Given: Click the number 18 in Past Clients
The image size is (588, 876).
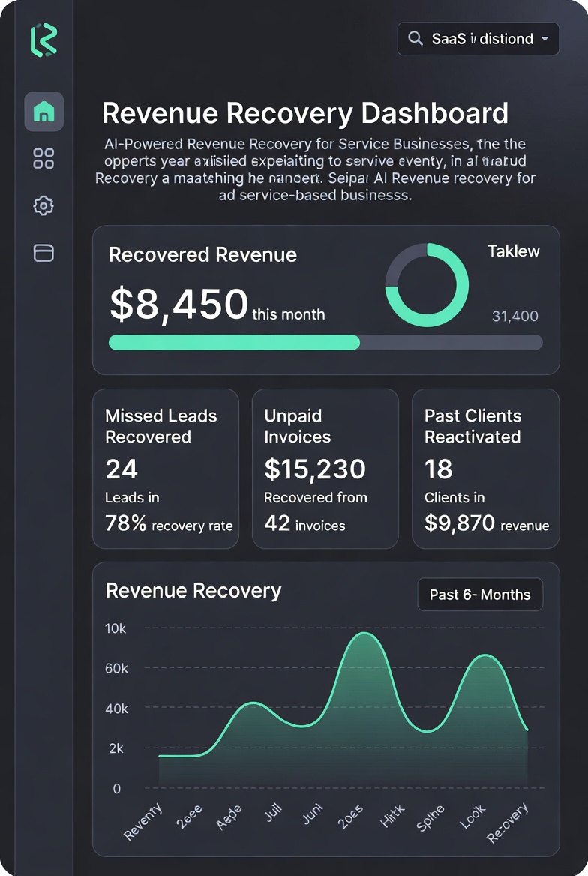Looking at the screenshot, I should [438, 469].
